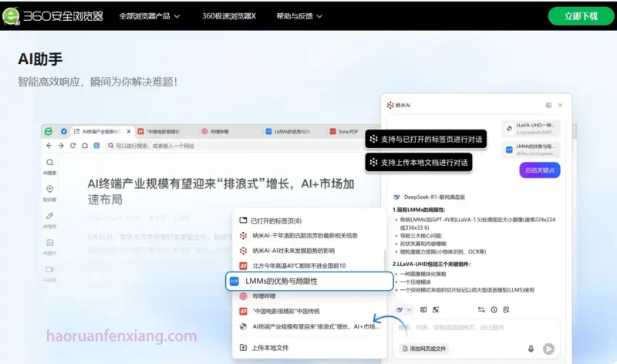Open 知识库 in the sidebar

[49, 194]
